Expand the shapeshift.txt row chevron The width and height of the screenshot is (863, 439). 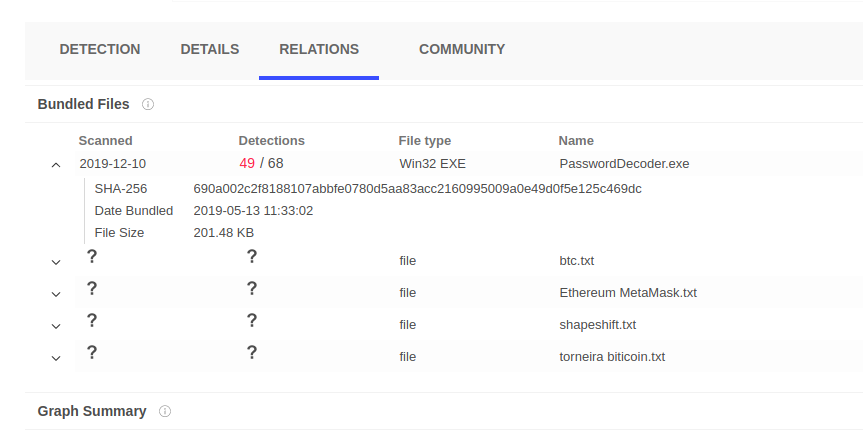pyautogui.click(x=56, y=326)
